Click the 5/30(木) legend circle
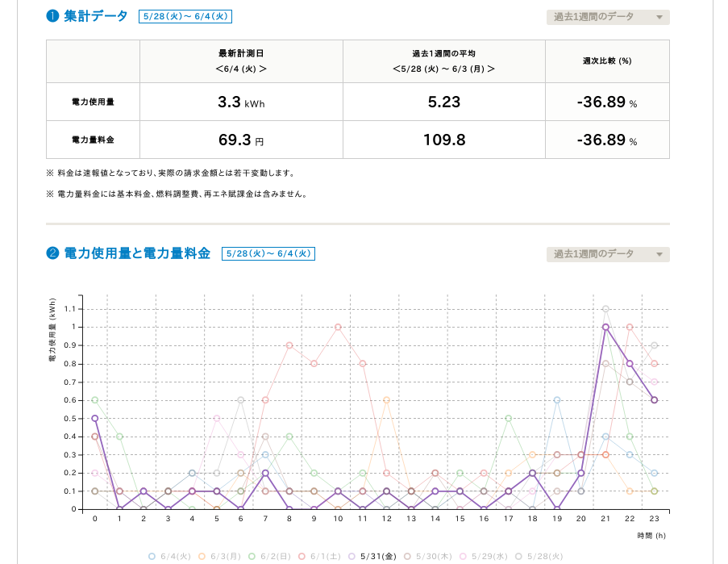Viewport: 728px width, 564px height. click(410, 556)
